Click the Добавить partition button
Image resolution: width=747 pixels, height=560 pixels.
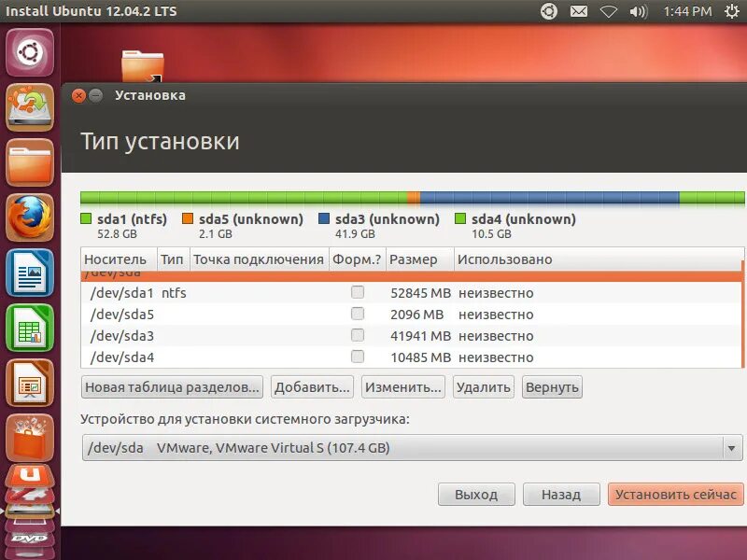[312, 387]
